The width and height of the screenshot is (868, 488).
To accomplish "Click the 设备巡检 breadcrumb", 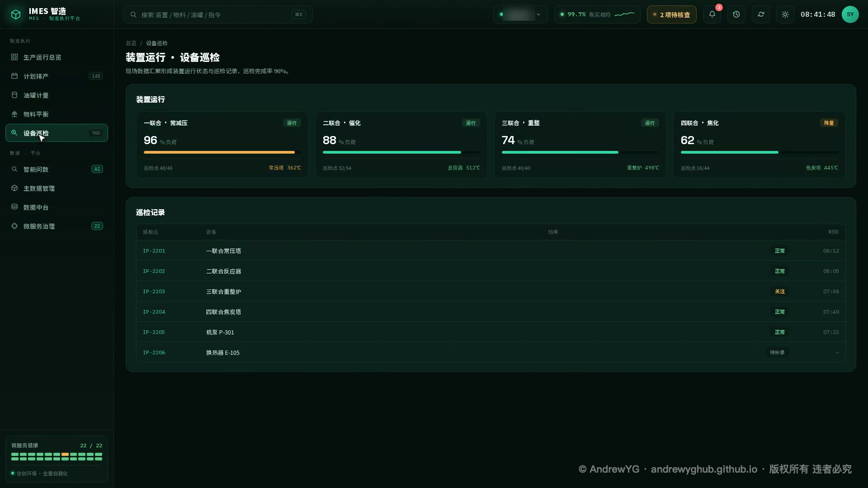I will click(x=156, y=43).
